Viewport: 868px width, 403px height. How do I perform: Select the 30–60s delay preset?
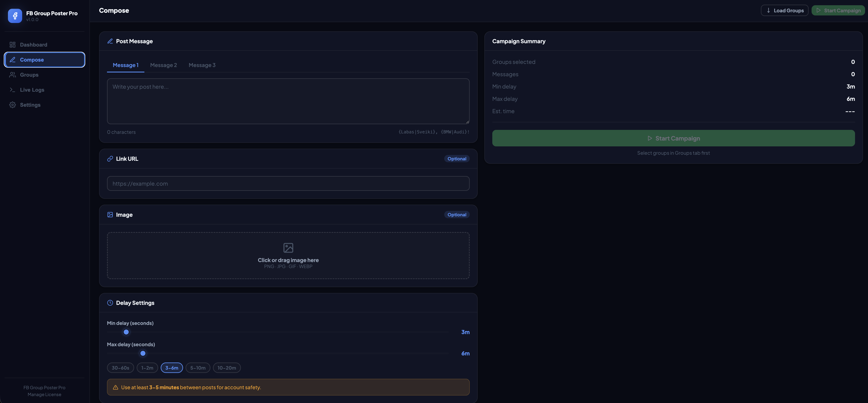[x=120, y=368]
